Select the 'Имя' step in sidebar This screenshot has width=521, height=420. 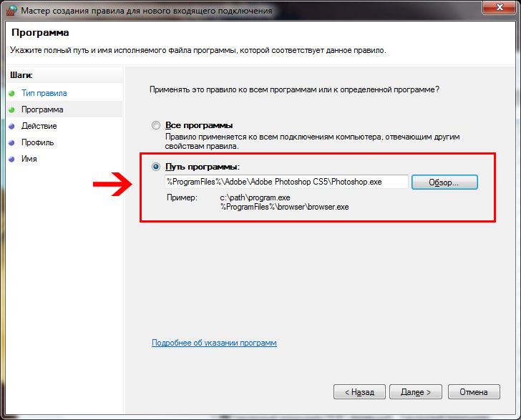point(29,159)
